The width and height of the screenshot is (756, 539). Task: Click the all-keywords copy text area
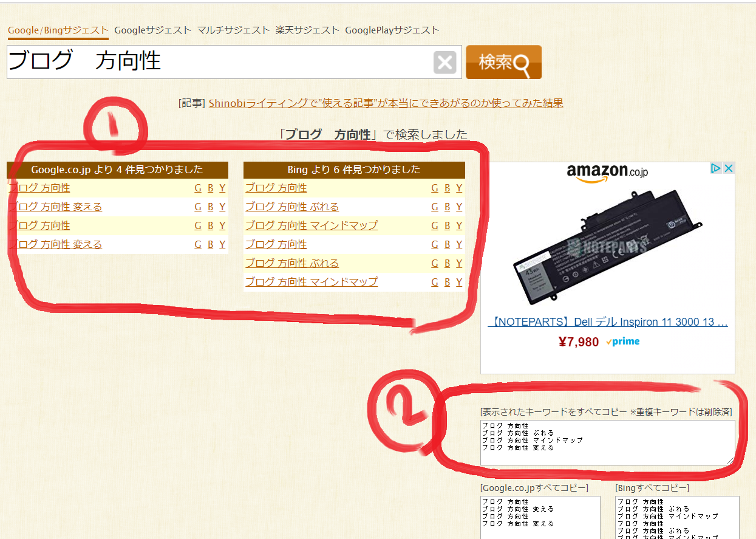[x=607, y=443]
